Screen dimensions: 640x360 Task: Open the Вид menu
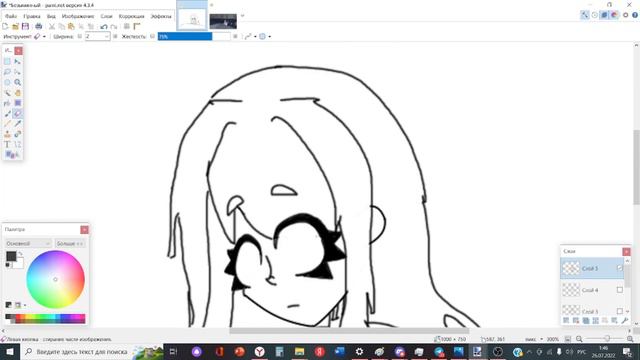(51, 16)
